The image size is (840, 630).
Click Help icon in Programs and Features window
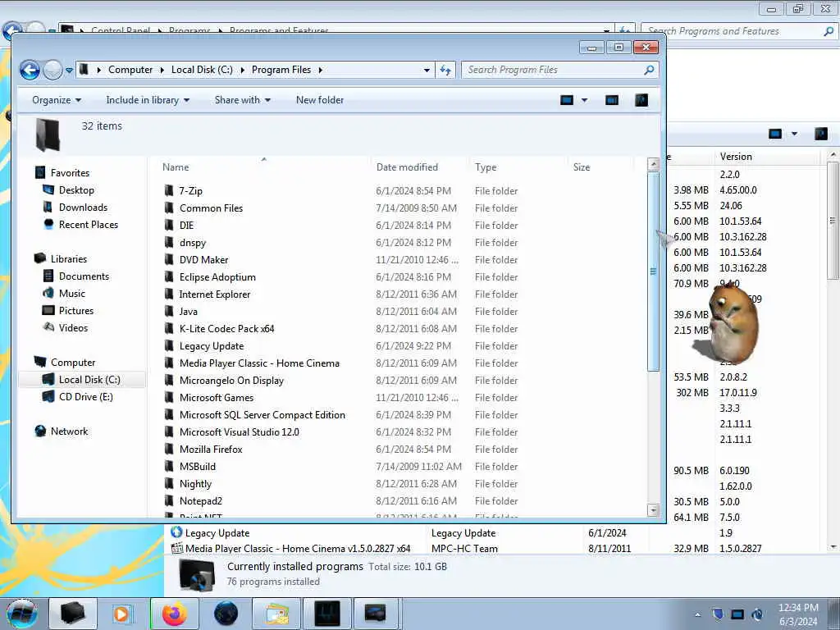(x=820, y=134)
